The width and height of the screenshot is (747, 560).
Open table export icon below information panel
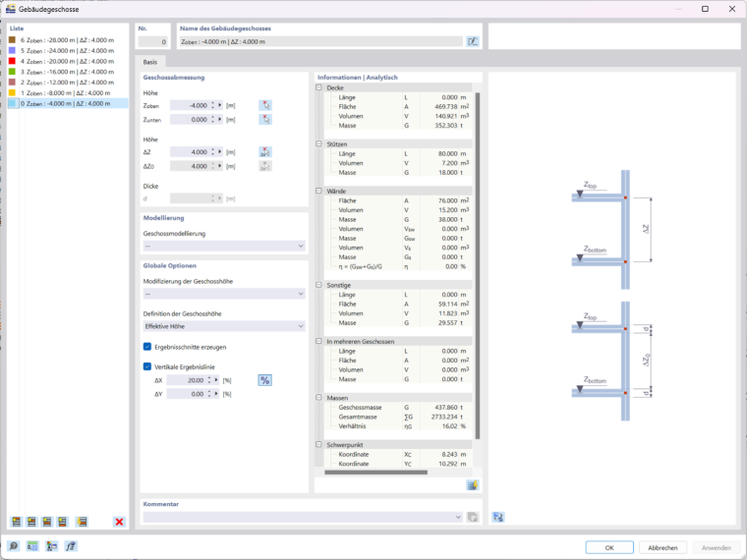(x=472, y=485)
